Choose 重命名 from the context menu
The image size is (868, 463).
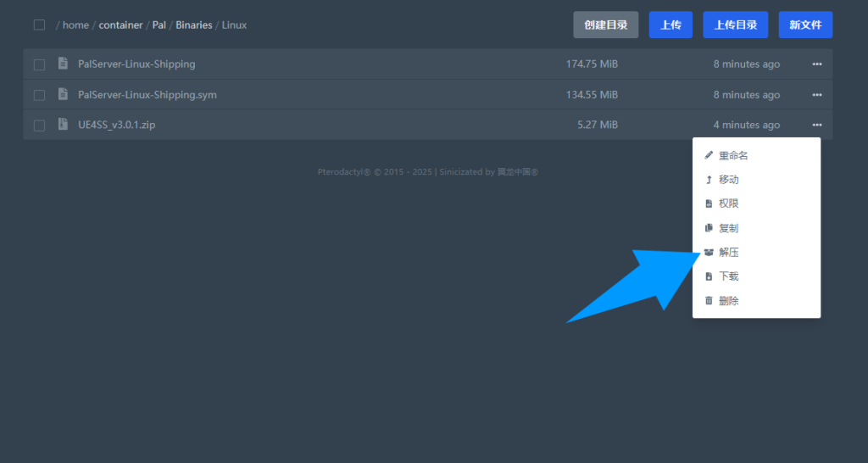(x=732, y=156)
